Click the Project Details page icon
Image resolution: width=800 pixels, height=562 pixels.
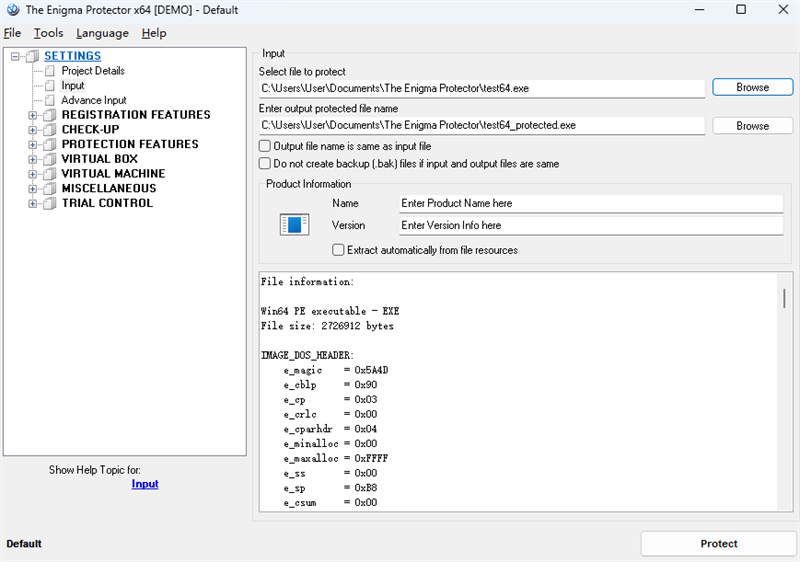[49, 71]
